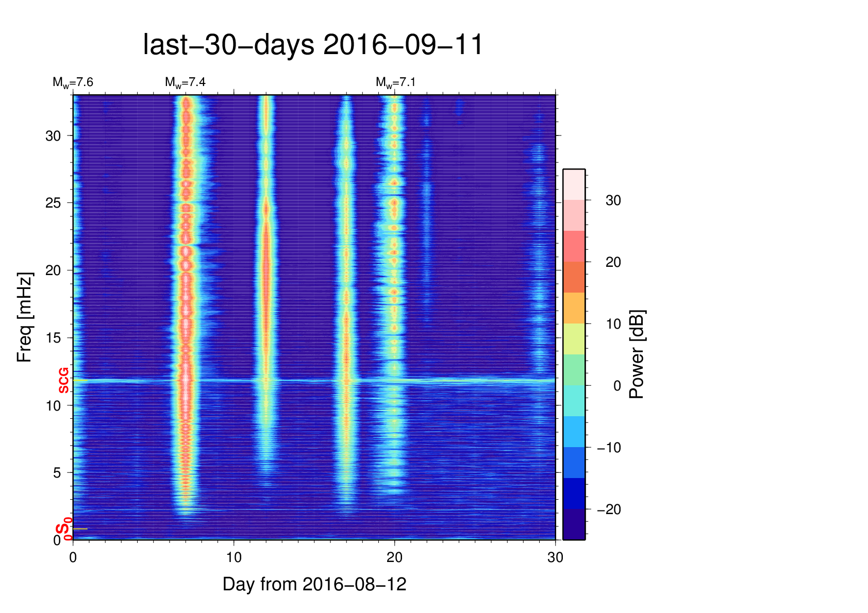Pick the dark purple bottom colorbar segment

[x=574, y=524]
